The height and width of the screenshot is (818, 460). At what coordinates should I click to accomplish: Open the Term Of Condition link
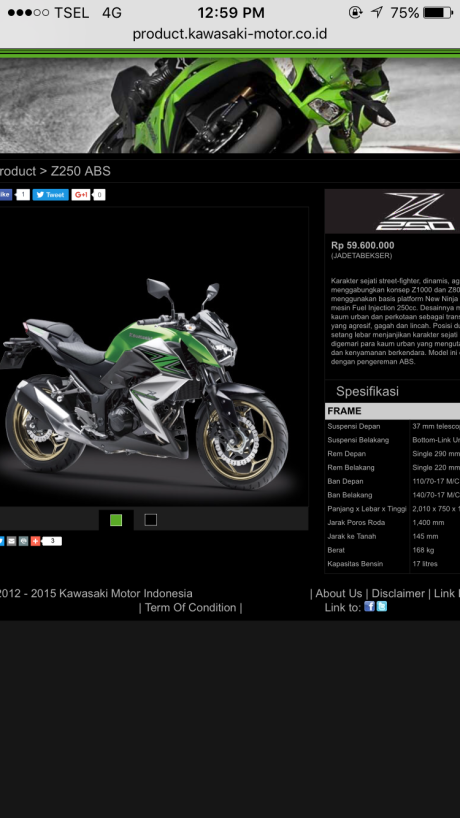click(190, 607)
